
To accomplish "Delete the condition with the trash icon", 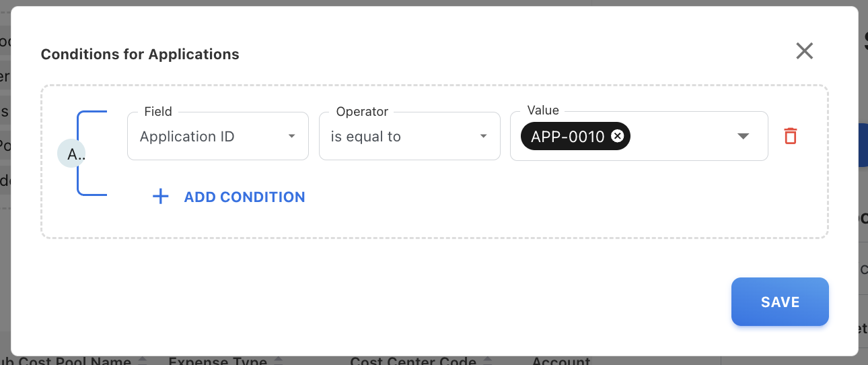I will [791, 136].
